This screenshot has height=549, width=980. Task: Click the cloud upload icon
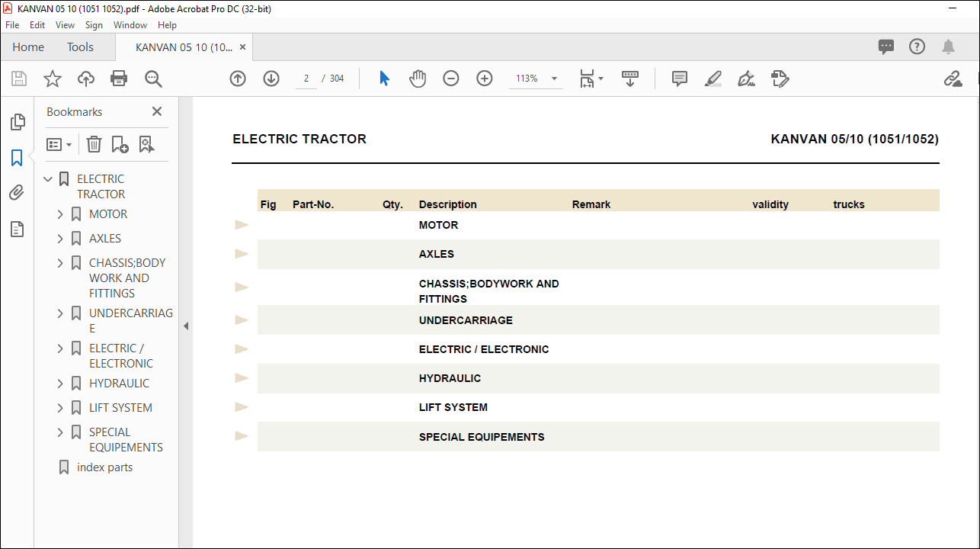point(86,79)
